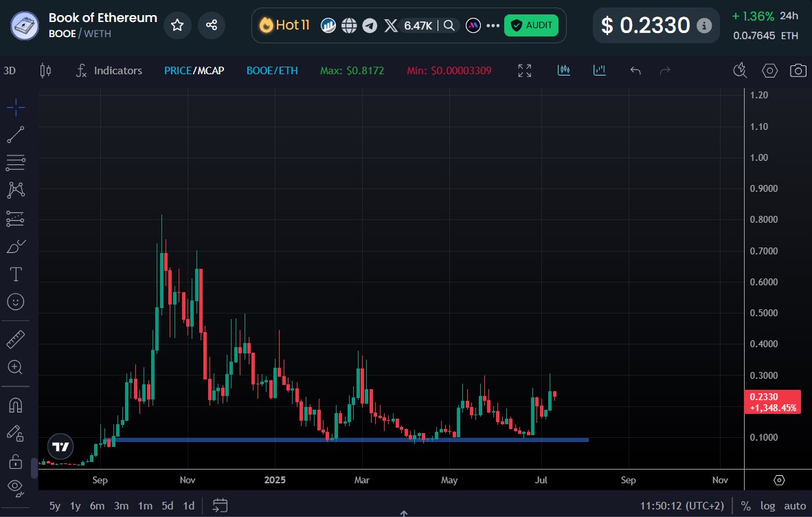Select the forecasting position tool
The height and width of the screenshot is (517, 812).
tap(16, 219)
